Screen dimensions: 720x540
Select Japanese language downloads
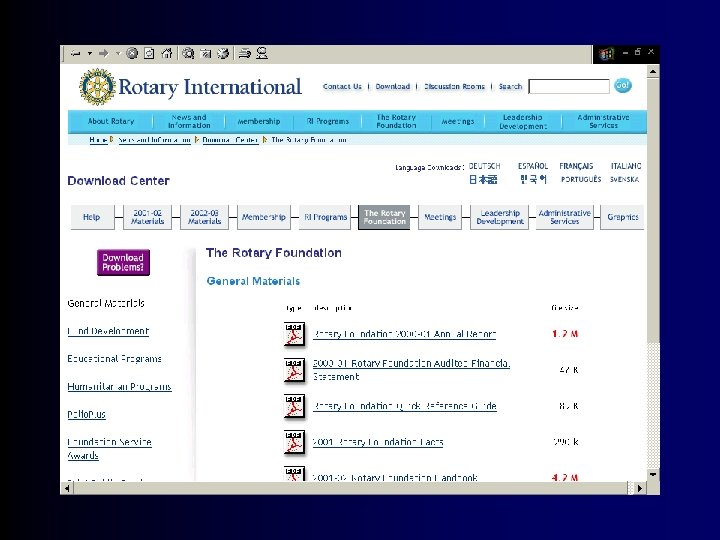pyautogui.click(x=483, y=180)
